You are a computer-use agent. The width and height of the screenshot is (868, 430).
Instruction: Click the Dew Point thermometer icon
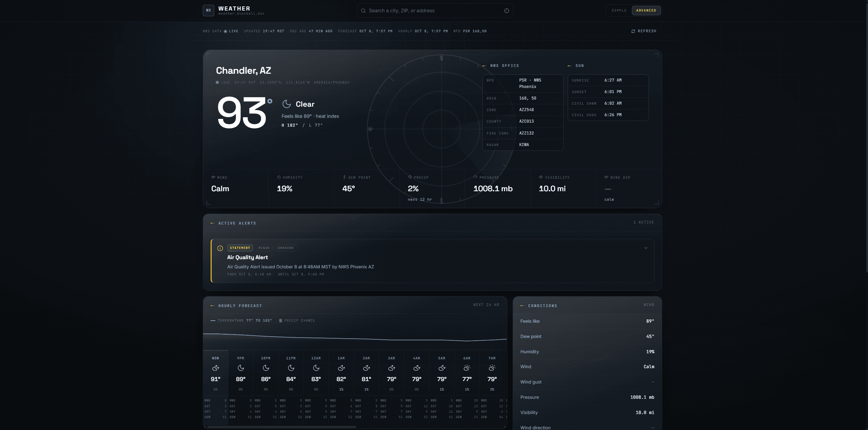[x=344, y=177]
